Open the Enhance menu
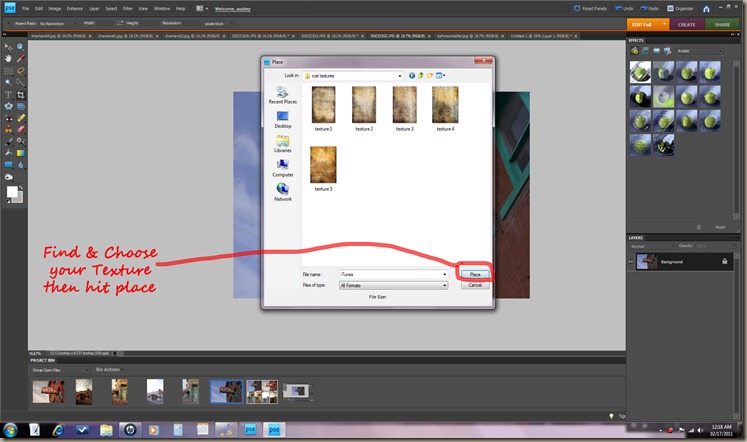This screenshot has height=442, width=747. click(x=75, y=8)
